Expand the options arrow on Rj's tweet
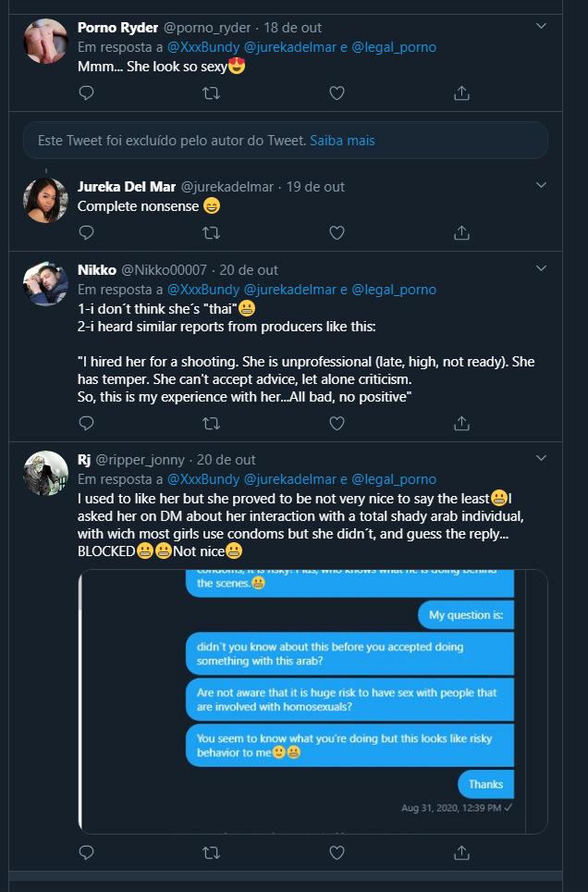The height and width of the screenshot is (892, 588). pos(542,459)
